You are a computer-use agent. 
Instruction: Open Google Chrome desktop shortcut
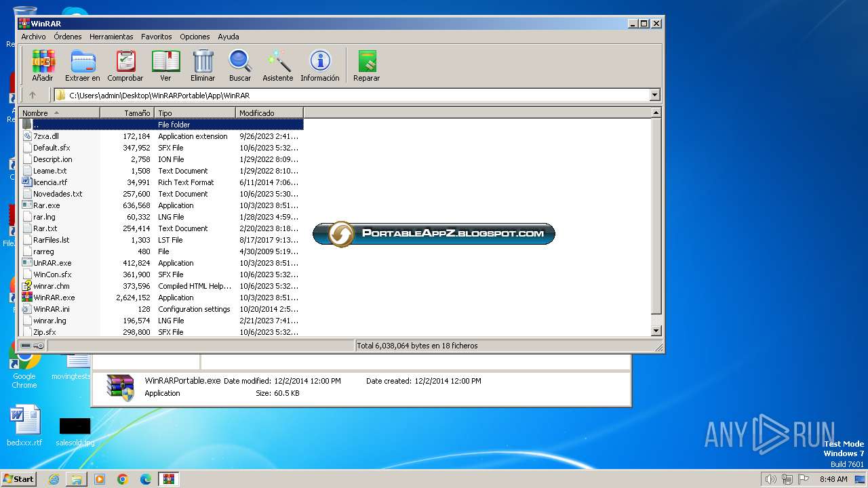point(24,365)
